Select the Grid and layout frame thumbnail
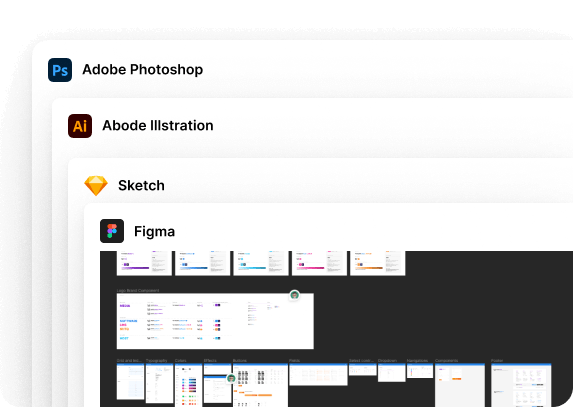This screenshot has height=407, width=573. coord(130,381)
